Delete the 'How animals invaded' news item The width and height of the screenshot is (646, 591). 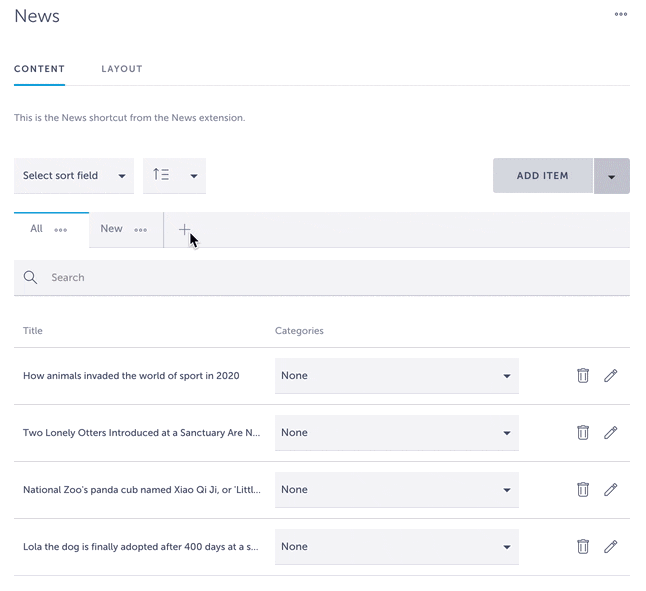pyautogui.click(x=583, y=376)
